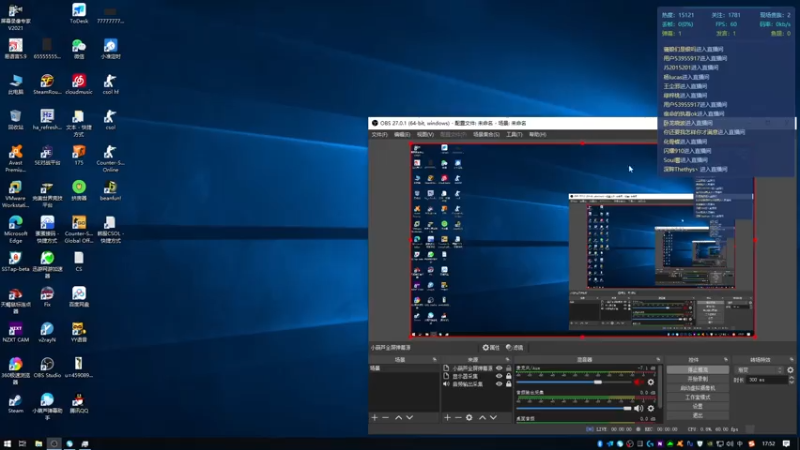Viewport: 800px width, 450px height.
Task: Click OBS taskbar button
Action: [x=54, y=444]
